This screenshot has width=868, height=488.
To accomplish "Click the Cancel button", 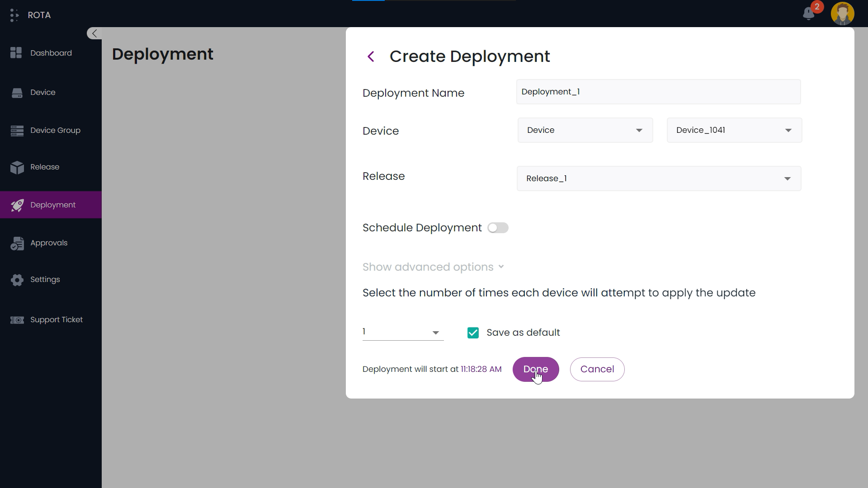I will pos(597,369).
